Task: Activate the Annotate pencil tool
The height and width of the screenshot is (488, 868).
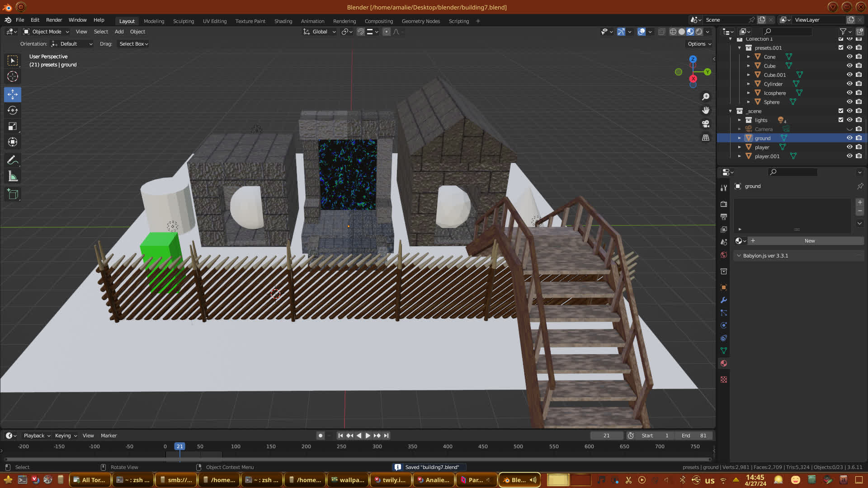Action: (13, 160)
